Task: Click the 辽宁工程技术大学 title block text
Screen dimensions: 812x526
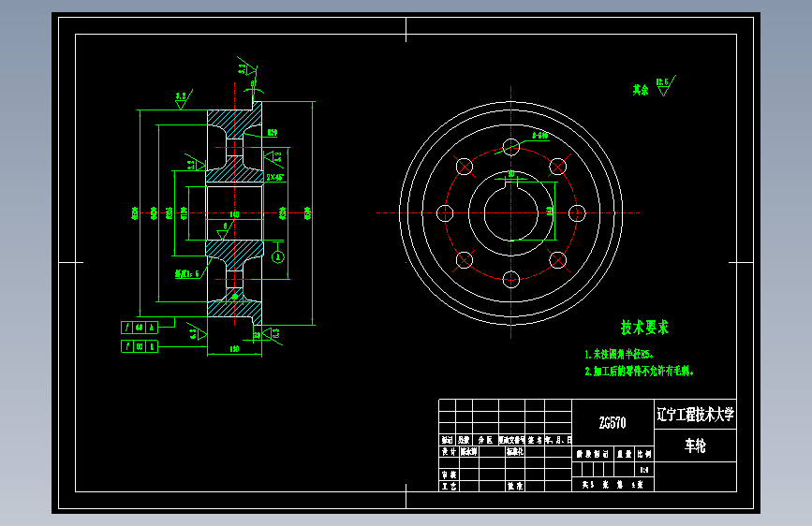Action: point(695,415)
